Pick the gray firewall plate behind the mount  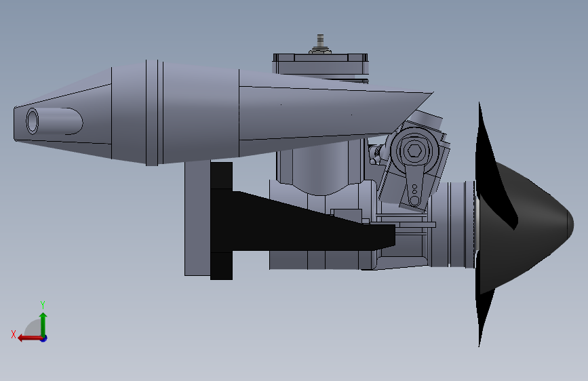(x=197, y=219)
